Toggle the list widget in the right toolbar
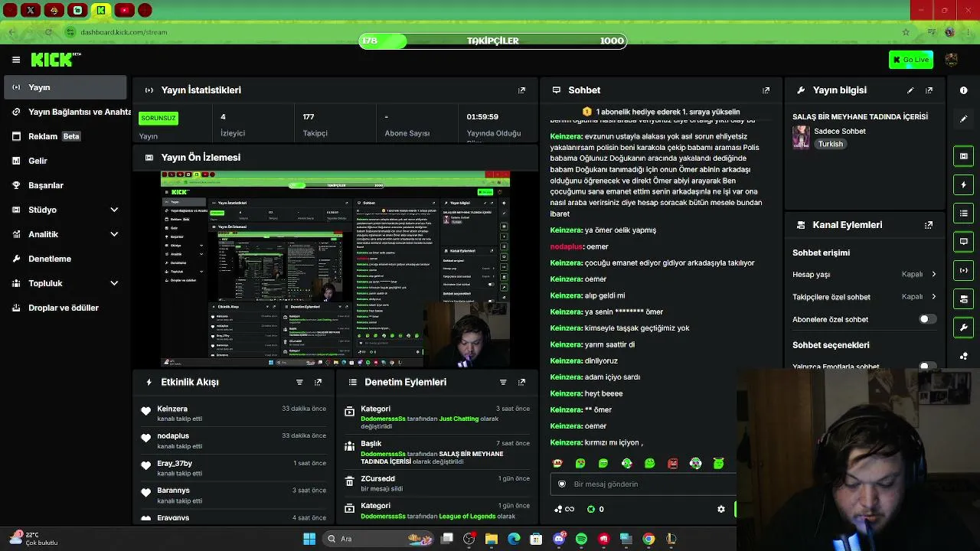 pyautogui.click(x=963, y=213)
